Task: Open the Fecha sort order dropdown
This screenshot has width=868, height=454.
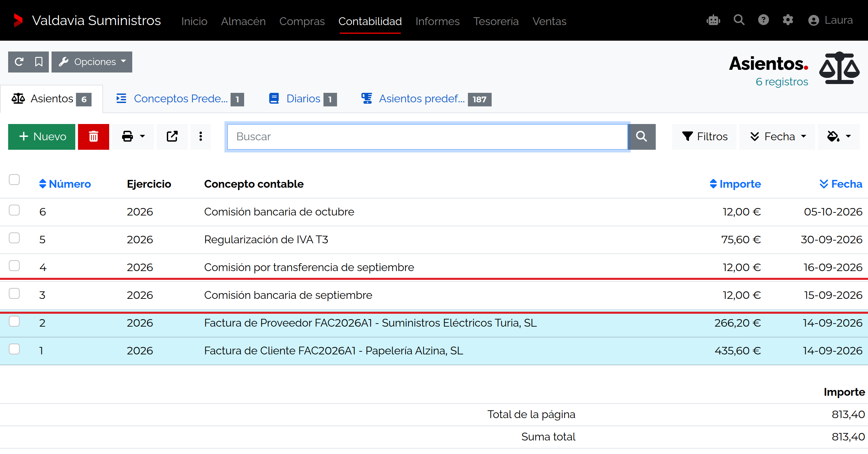Action: click(x=777, y=137)
